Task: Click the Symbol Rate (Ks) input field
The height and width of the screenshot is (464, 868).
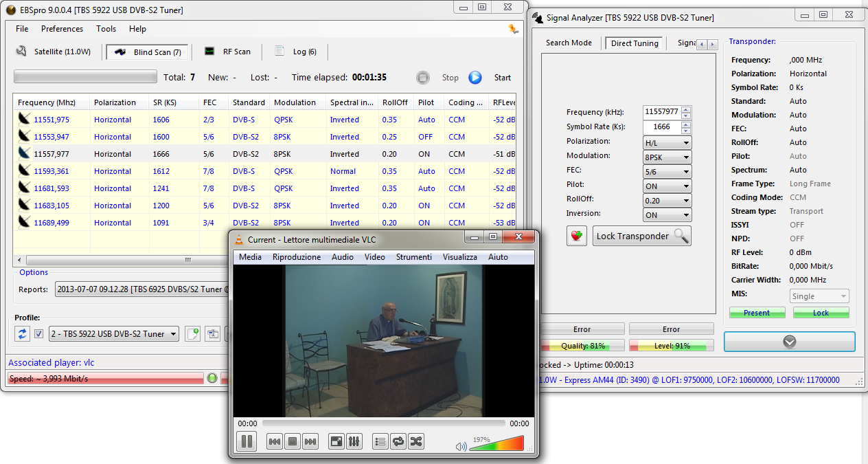Action: click(662, 126)
